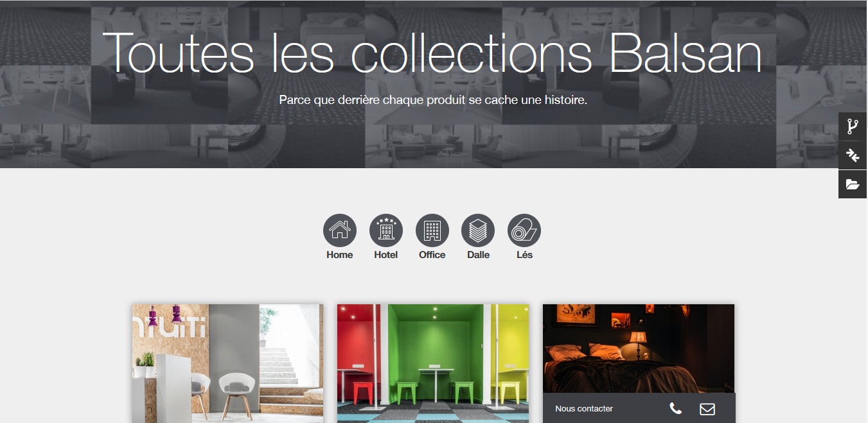Choose the Office building icon
The width and height of the screenshot is (868, 423).
(432, 230)
